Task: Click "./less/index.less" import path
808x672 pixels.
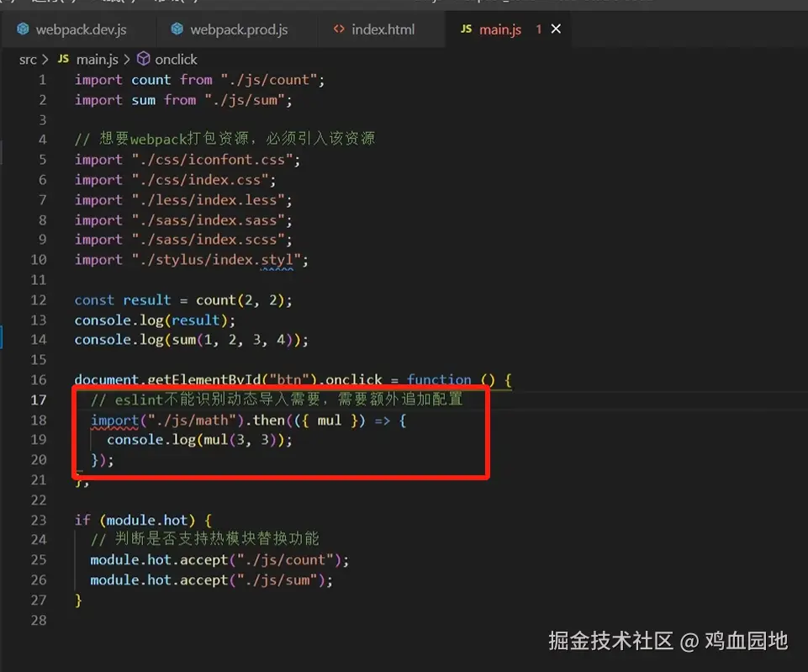Action: [x=208, y=200]
